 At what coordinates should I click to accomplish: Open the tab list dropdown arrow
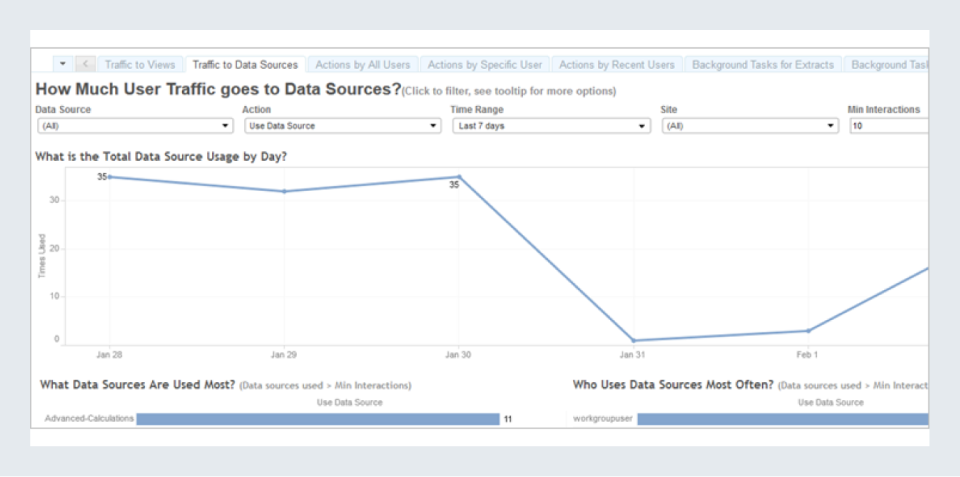[63, 64]
